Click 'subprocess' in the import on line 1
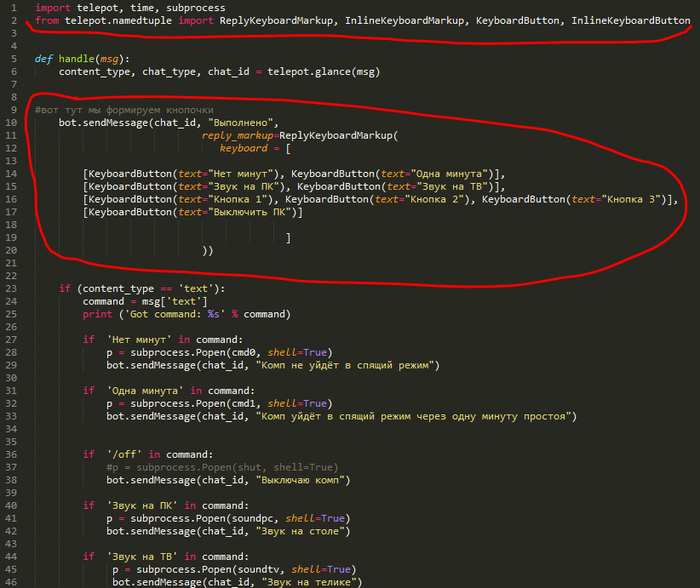The image size is (700, 588). click(196, 8)
